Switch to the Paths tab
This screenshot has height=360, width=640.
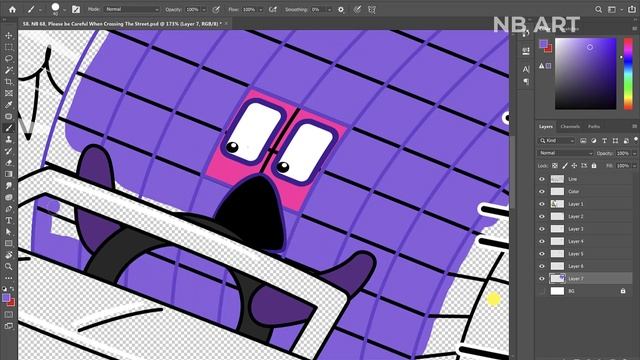(594, 127)
